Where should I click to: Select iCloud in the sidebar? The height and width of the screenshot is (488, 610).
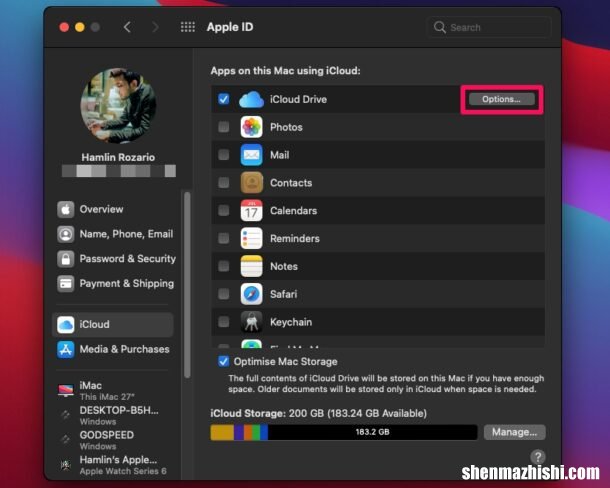pyautogui.click(x=113, y=325)
